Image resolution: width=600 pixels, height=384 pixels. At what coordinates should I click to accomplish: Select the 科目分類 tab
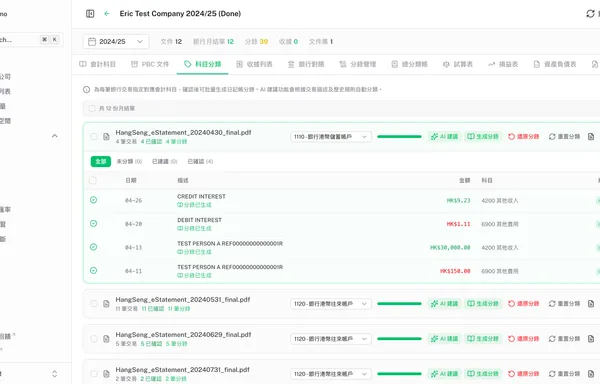pyautogui.click(x=202, y=64)
